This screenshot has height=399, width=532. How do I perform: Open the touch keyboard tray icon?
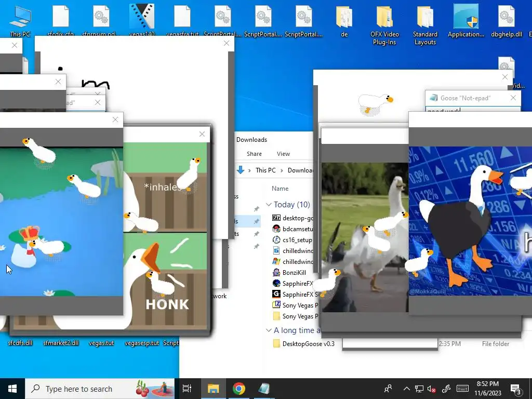coord(462,389)
